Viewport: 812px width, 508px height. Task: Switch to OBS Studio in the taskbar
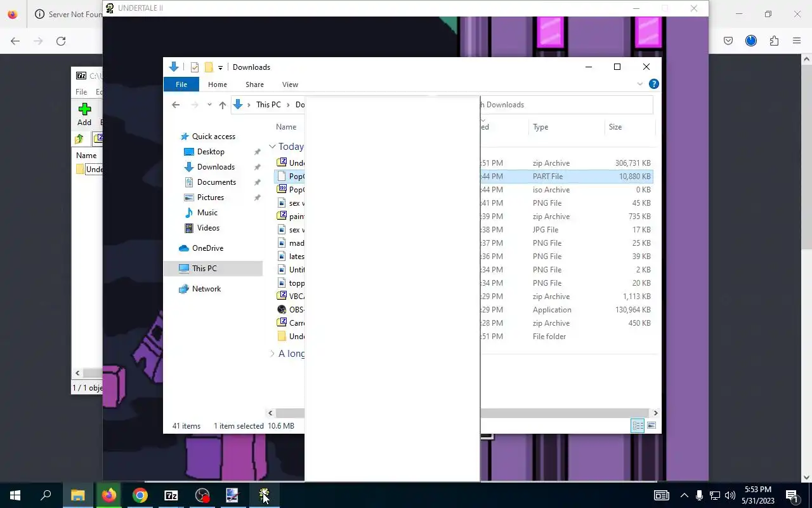[x=202, y=495]
